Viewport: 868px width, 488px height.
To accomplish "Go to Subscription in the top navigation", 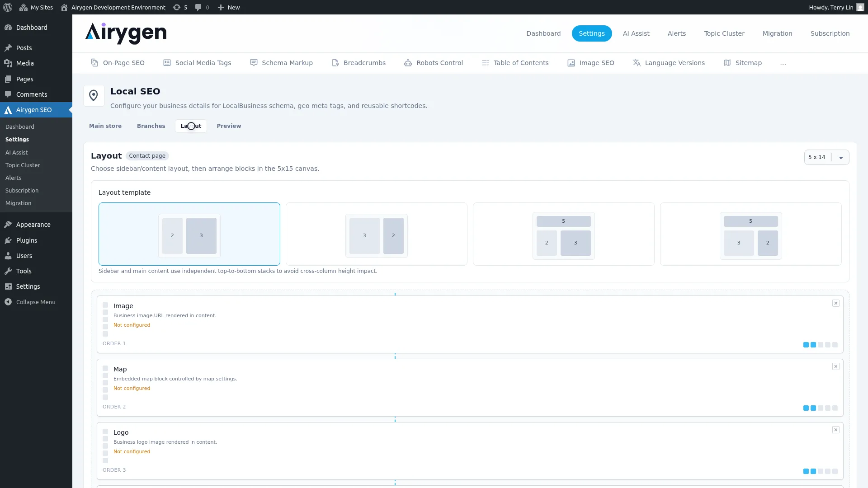I will (830, 33).
